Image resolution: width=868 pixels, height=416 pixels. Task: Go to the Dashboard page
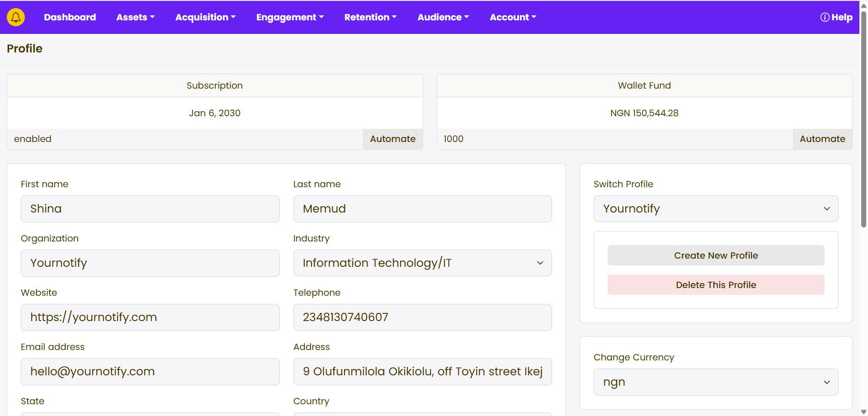[x=70, y=17]
